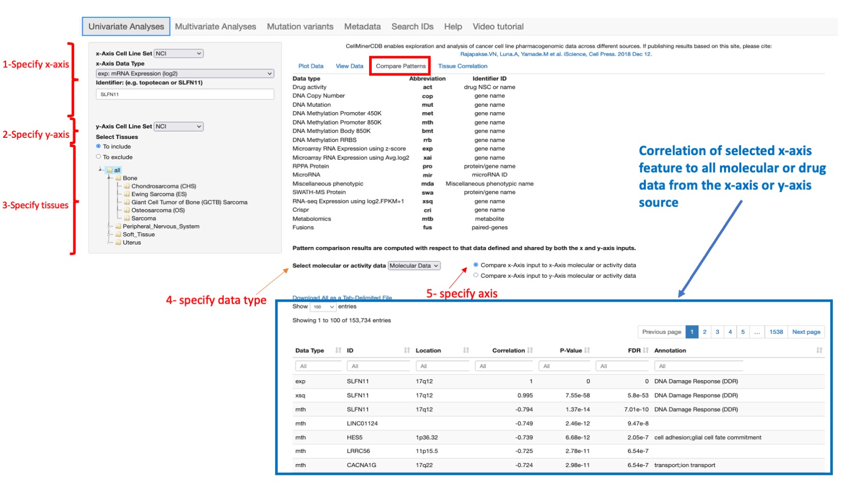Open the y-Axis Cell Line Set dropdown

[178, 126]
